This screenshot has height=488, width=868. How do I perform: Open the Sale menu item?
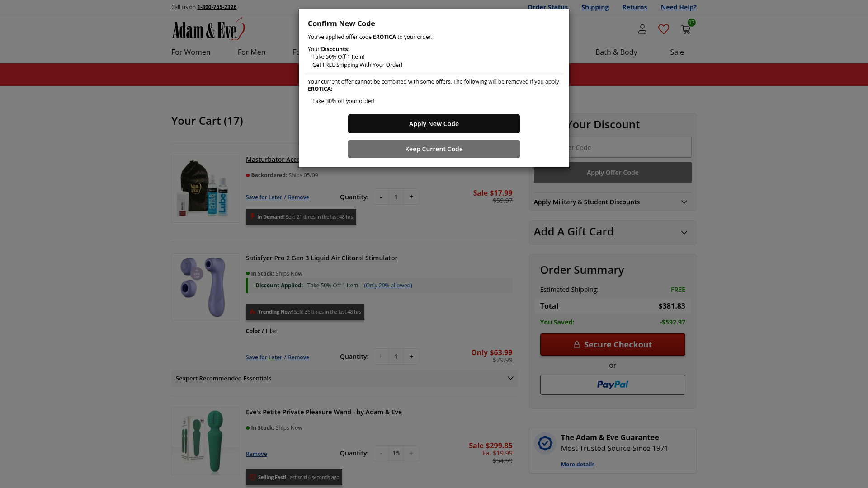677,52
